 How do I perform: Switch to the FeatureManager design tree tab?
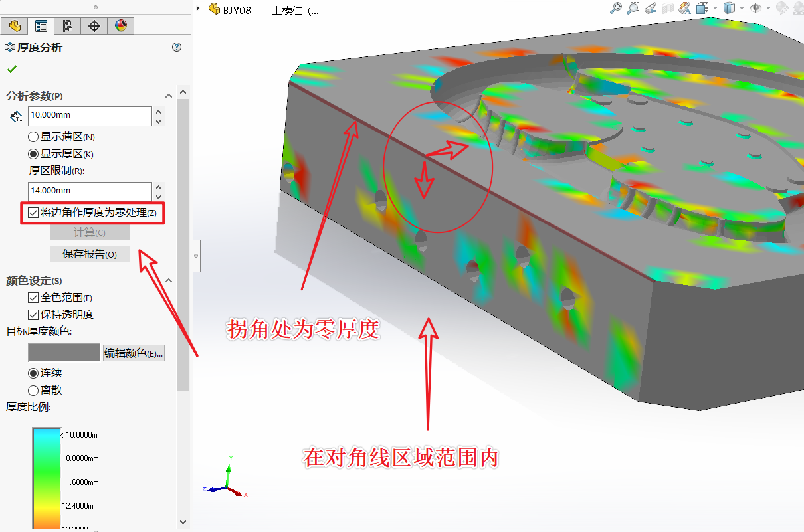15,26
